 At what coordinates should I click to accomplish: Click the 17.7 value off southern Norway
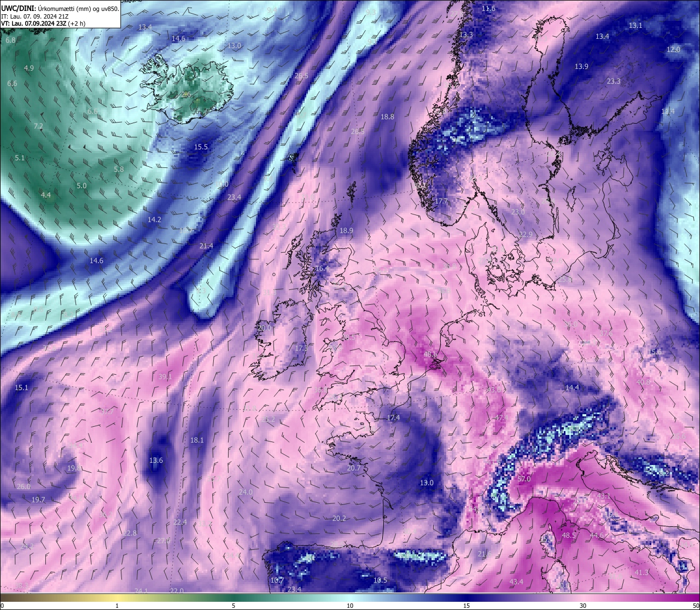441,201
